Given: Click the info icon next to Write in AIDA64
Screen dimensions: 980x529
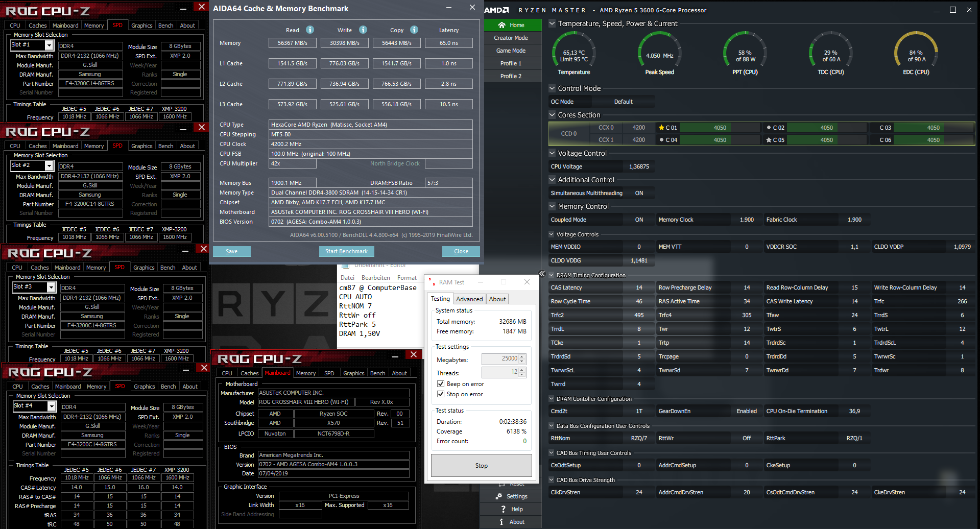Looking at the screenshot, I should click(363, 30).
